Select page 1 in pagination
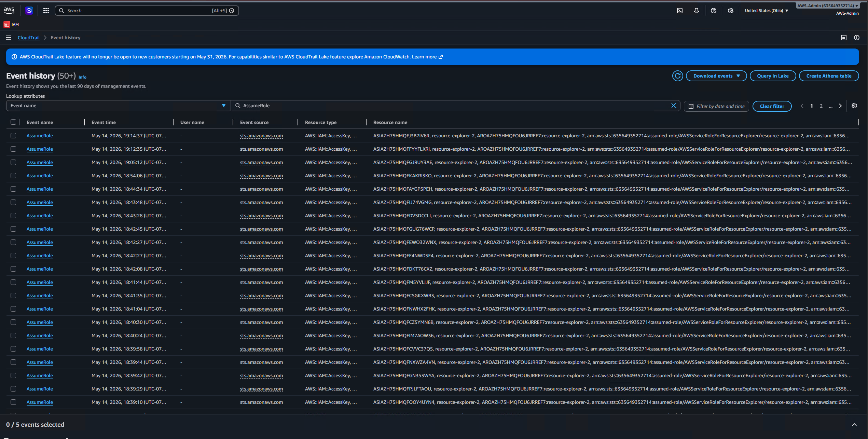868x439 pixels. pyautogui.click(x=811, y=106)
